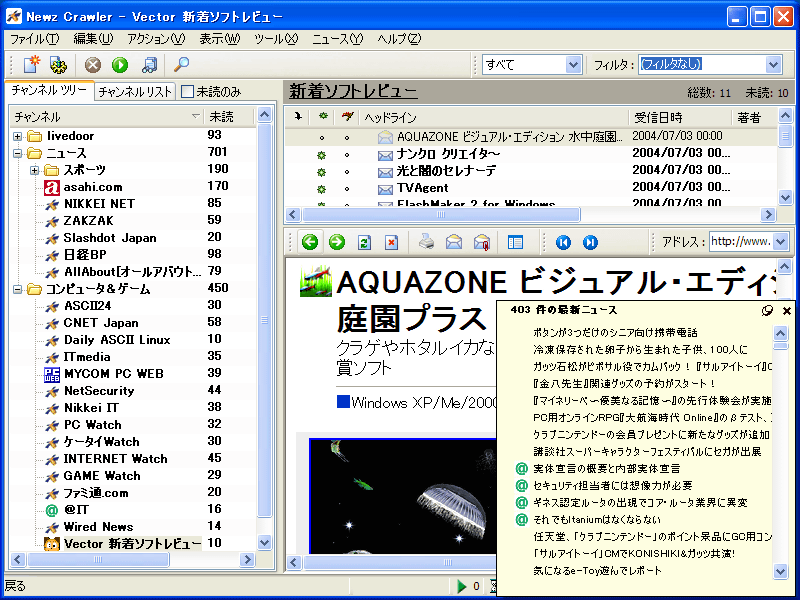Open the 編集 menu
This screenshot has width=800, height=600.
pyautogui.click(x=93, y=39)
